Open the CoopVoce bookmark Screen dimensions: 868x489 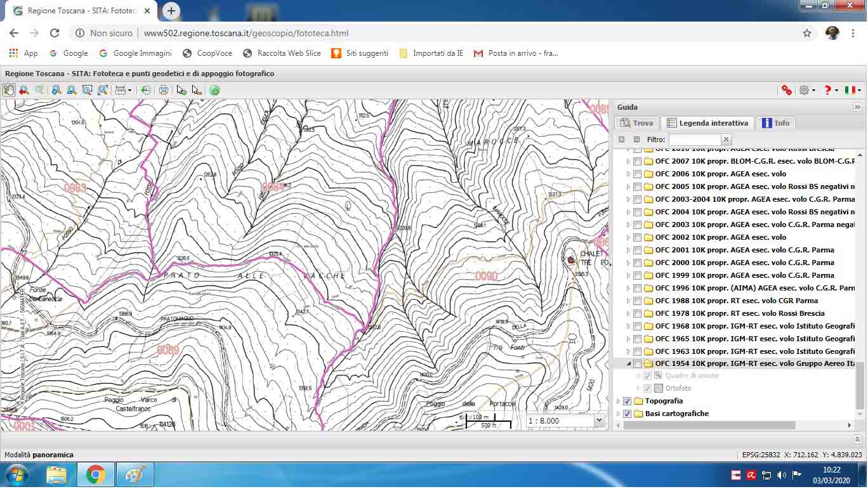click(x=207, y=53)
